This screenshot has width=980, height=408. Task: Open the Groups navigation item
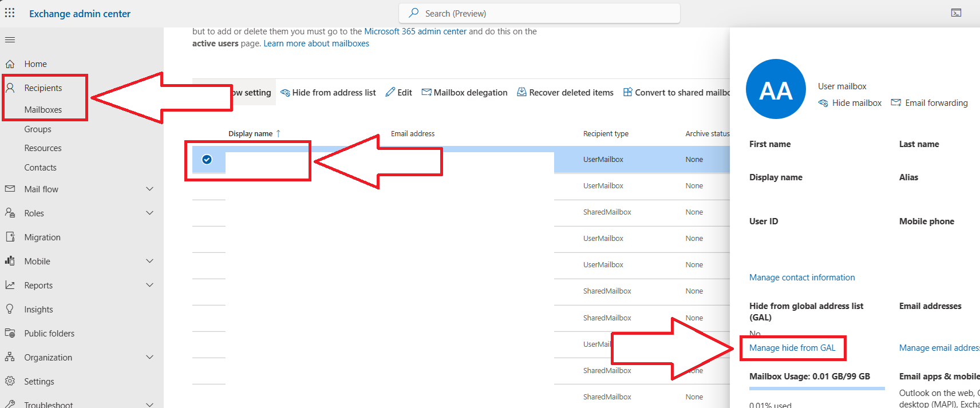click(x=38, y=129)
